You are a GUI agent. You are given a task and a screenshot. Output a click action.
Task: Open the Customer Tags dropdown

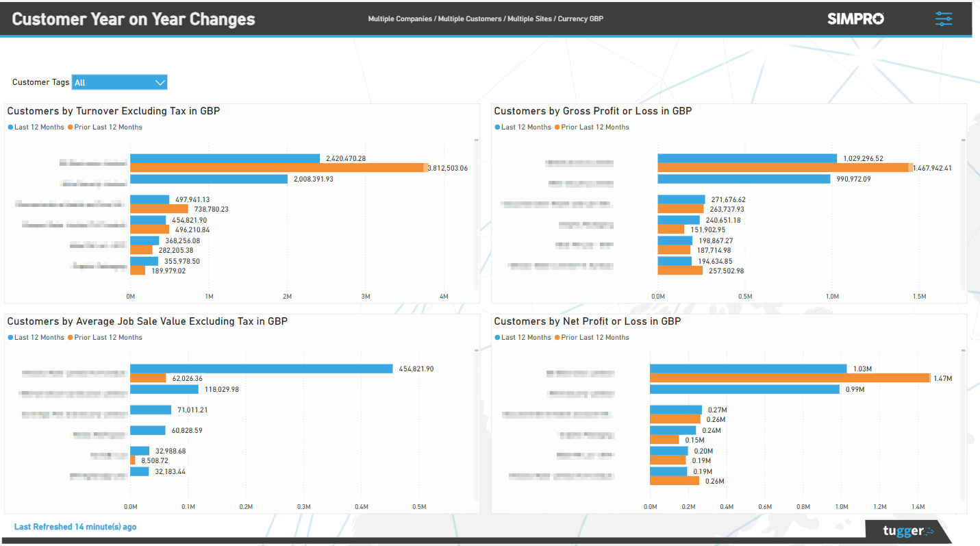pyautogui.click(x=119, y=82)
